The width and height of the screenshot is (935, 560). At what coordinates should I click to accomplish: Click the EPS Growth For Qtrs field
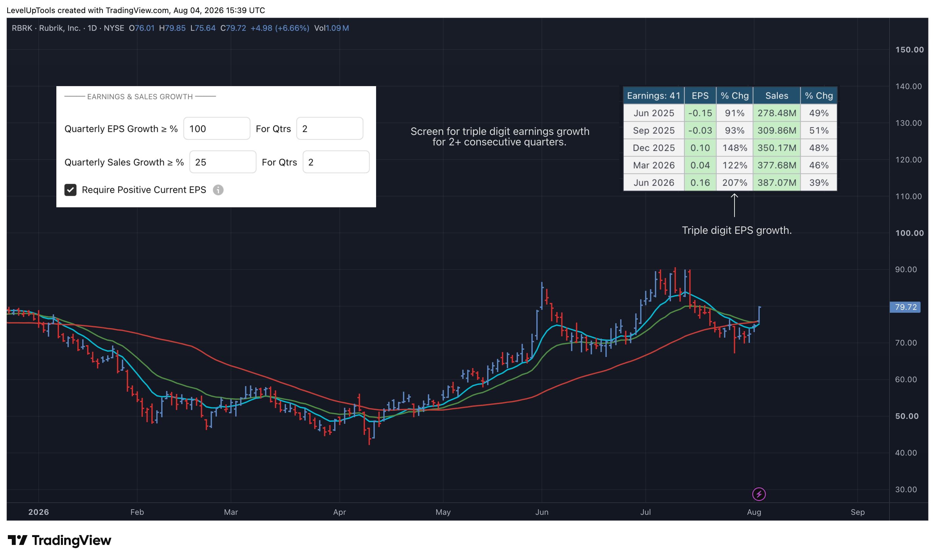330,129
